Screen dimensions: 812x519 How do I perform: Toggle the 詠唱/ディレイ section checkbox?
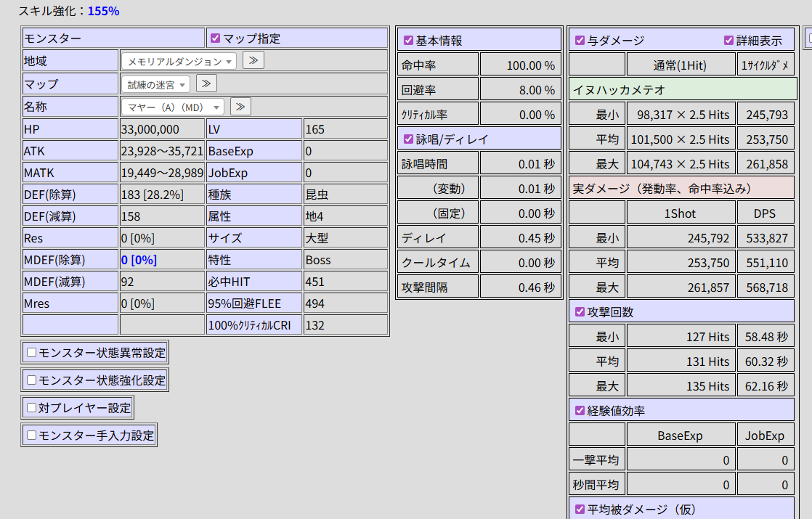point(408,139)
